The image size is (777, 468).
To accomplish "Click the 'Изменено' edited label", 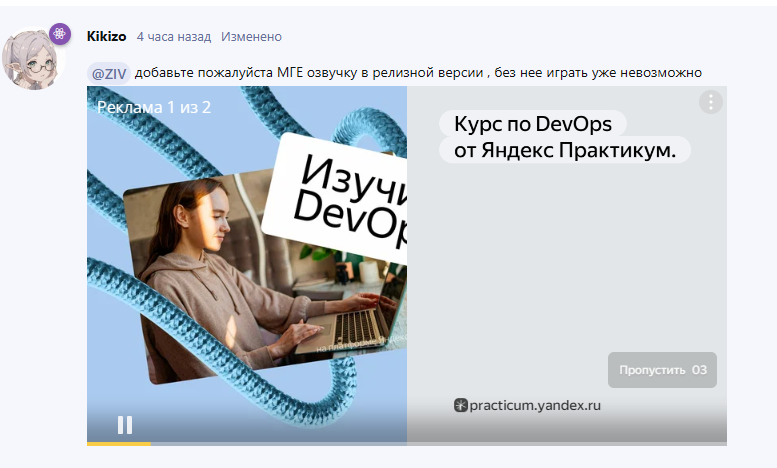I will pos(251,37).
